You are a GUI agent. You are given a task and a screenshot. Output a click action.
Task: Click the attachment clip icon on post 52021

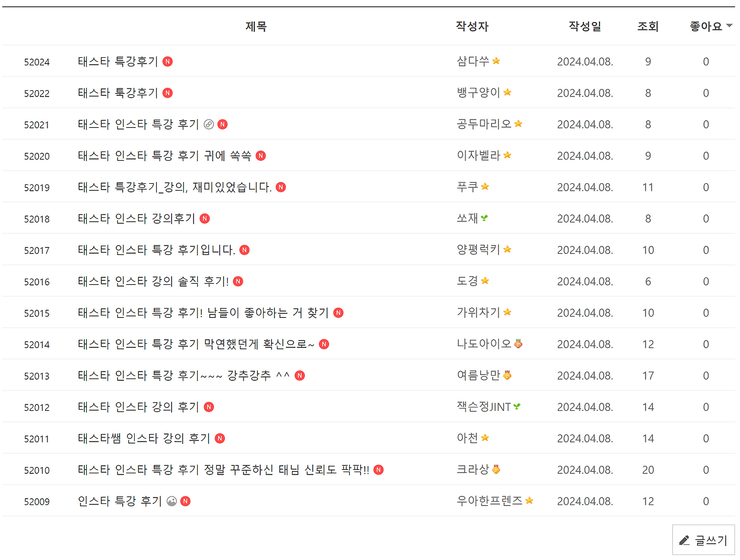click(208, 124)
